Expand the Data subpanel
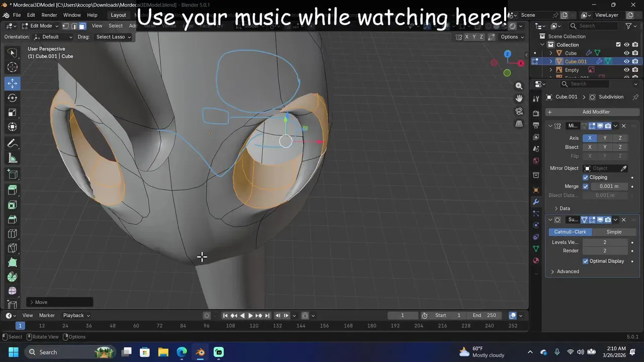 coord(556,209)
